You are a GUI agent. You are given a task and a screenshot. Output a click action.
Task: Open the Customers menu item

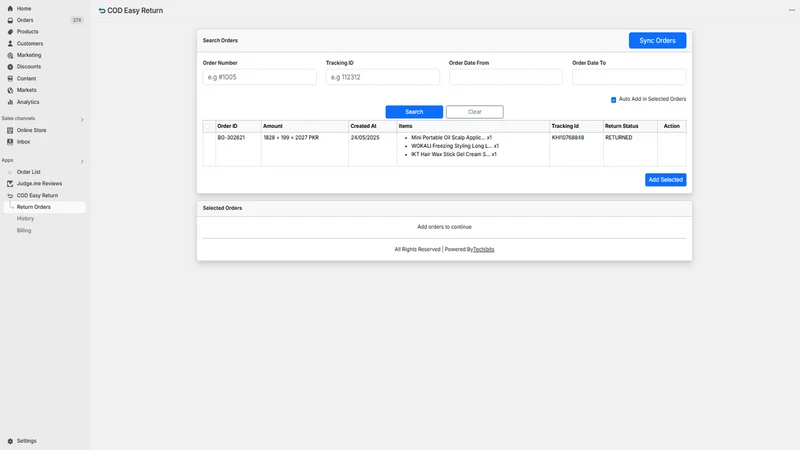30,43
